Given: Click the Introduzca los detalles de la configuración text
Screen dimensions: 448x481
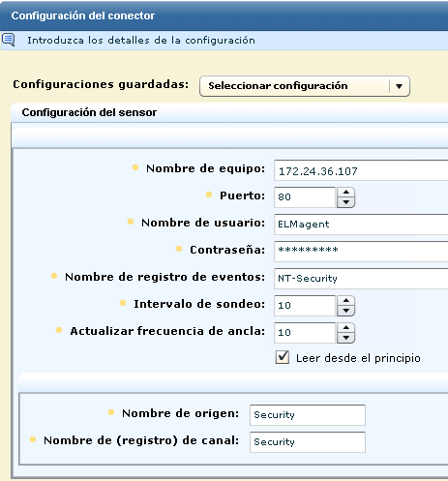Looking at the screenshot, I should click(141, 41).
